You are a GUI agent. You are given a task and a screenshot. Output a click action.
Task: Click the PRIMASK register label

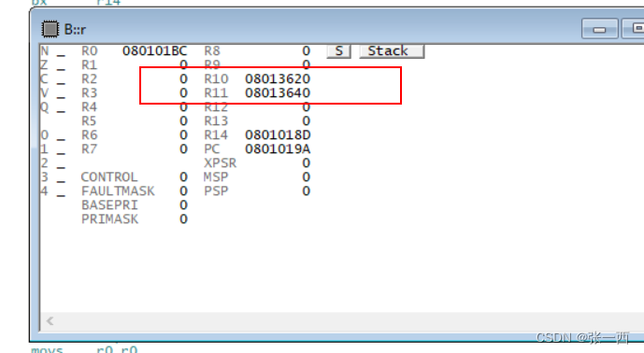[x=109, y=219]
